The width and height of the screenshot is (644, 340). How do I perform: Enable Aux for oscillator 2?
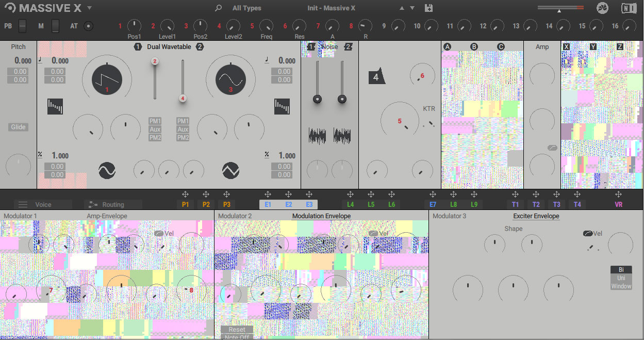pyautogui.click(x=183, y=129)
